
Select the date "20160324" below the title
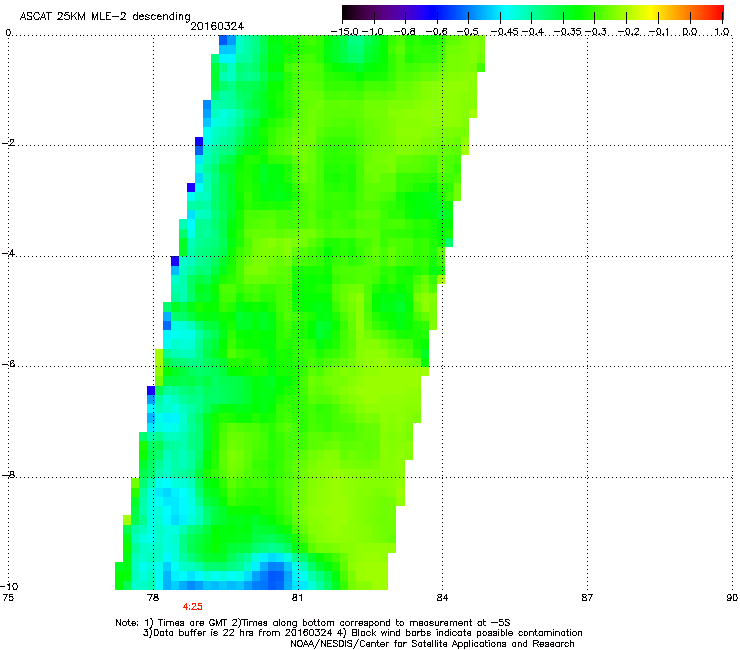(217, 26)
